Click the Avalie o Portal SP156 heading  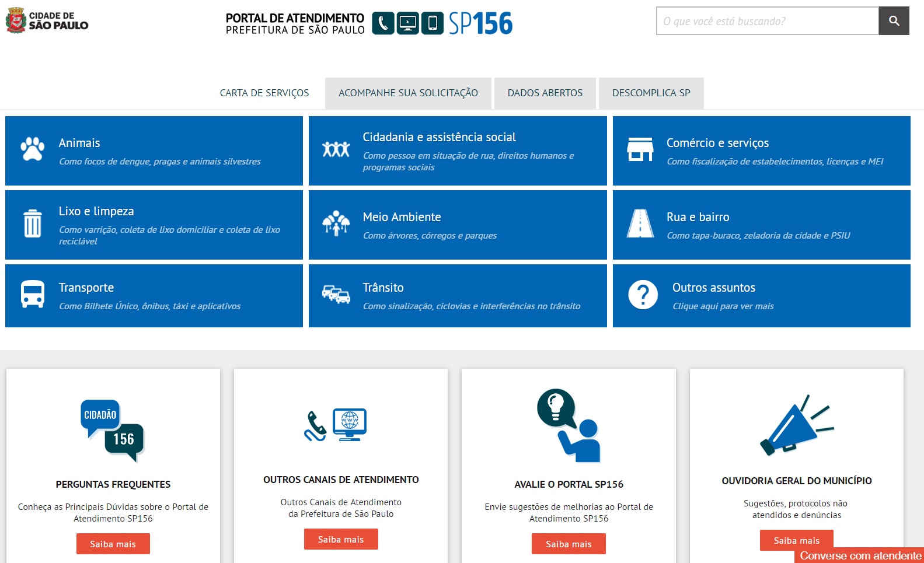(569, 484)
